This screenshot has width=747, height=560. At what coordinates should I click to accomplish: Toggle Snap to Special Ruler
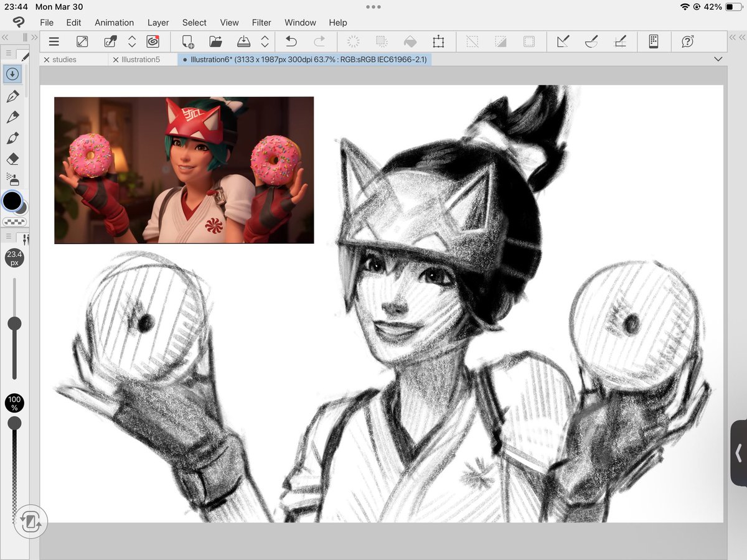click(x=591, y=42)
